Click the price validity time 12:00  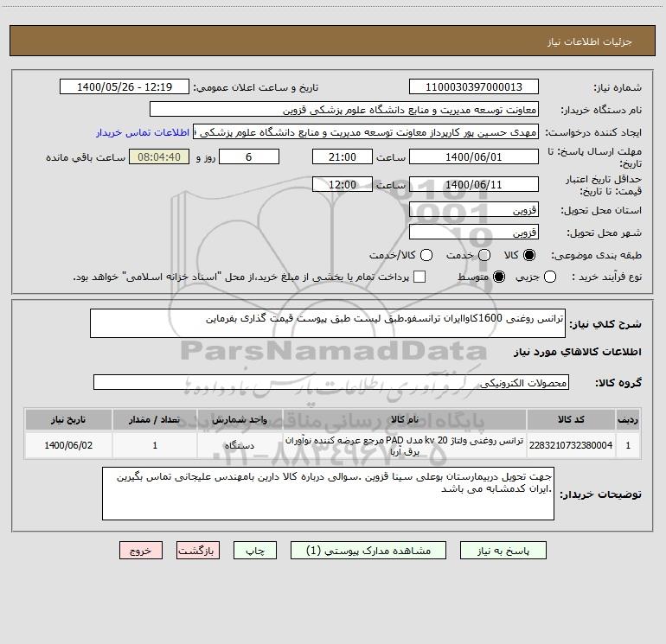343,184
